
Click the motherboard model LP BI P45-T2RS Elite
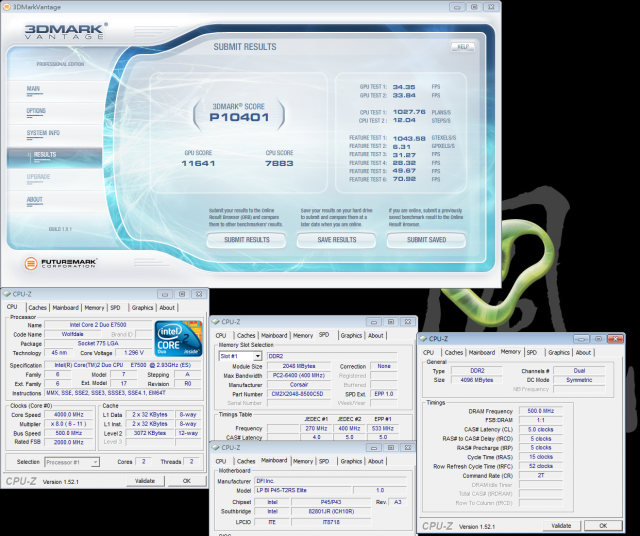point(303,490)
